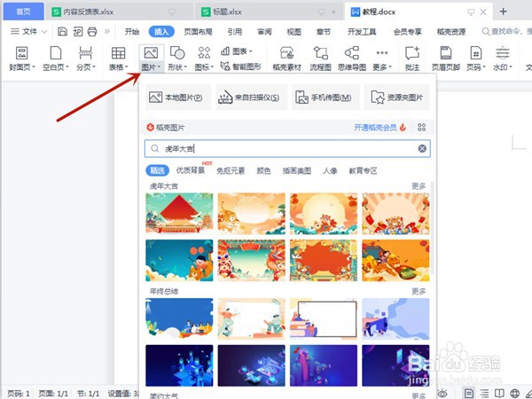Click the print icon in quick toolbar

[92, 32]
